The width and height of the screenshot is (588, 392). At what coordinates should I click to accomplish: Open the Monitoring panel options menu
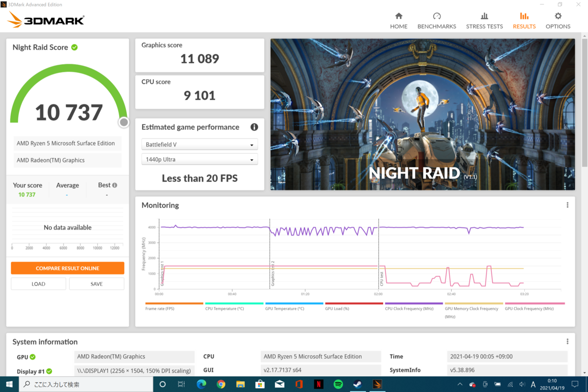point(567,205)
